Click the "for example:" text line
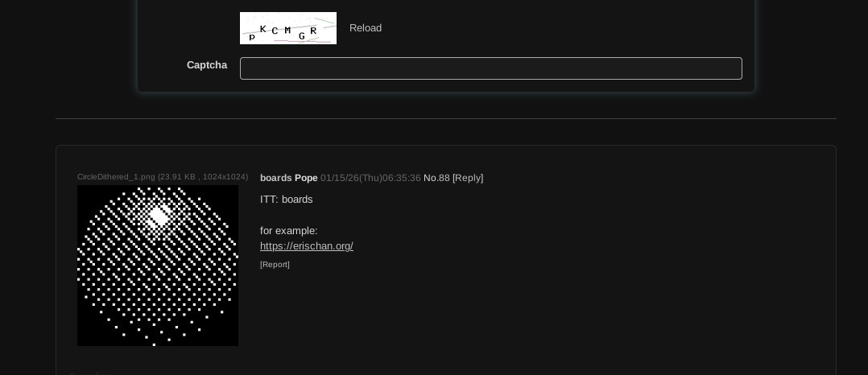The height and width of the screenshot is (375, 868). [288, 231]
